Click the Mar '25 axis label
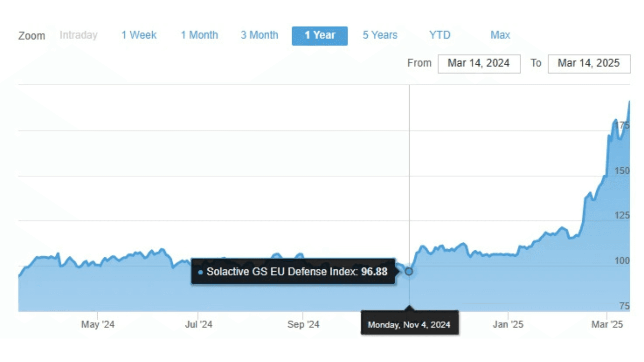Image resolution: width=644 pixels, height=362 pixels. [x=607, y=324]
